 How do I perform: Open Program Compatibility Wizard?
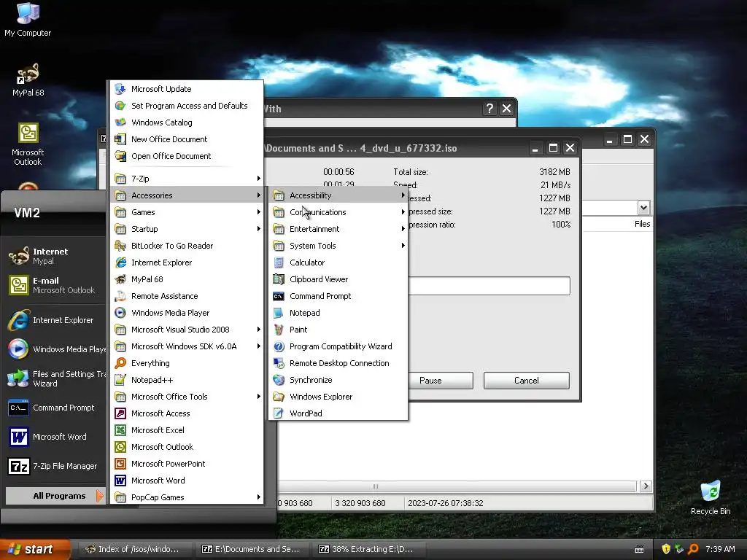point(338,346)
